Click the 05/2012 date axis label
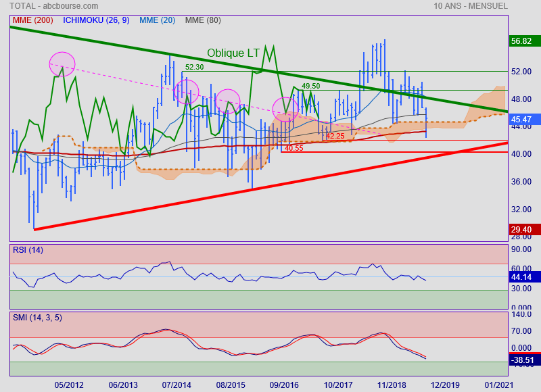The height and width of the screenshot is (392, 541). point(69,385)
